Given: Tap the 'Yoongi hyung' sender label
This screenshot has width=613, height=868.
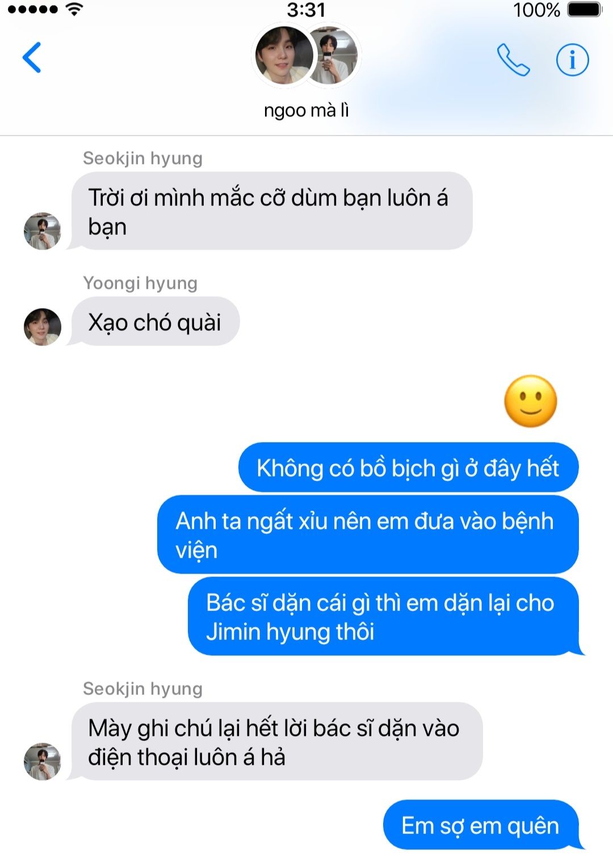Looking at the screenshot, I should pyautogui.click(x=140, y=283).
